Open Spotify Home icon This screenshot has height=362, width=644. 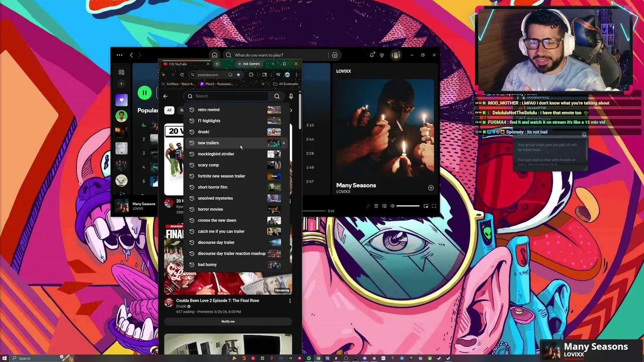point(214,55)
